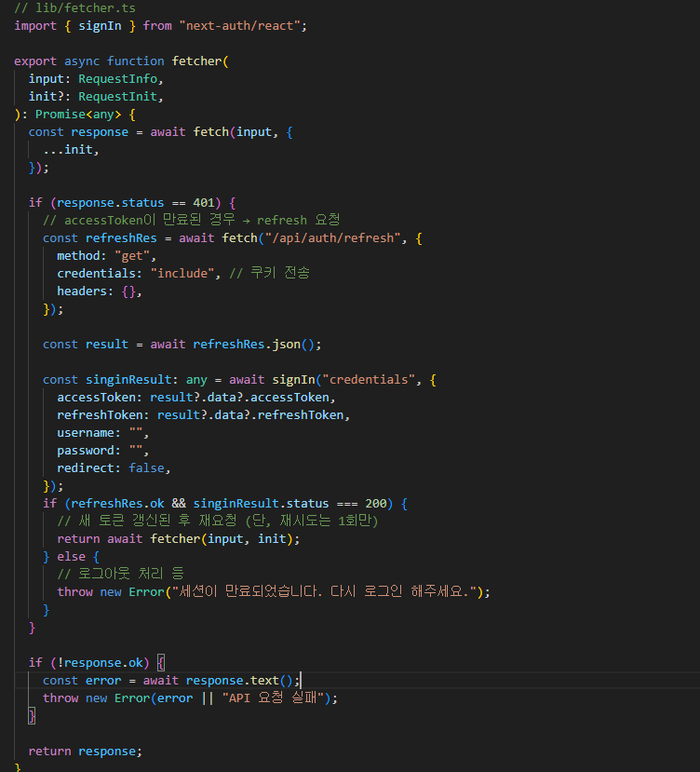Click the comment '// 쿠키 전송'
700x772 pixels.
pyautogui.click(x=269, y=273)
